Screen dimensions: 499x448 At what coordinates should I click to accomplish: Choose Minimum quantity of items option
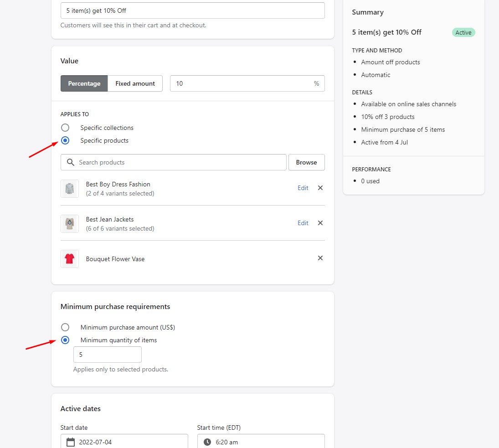pos(65,340)
